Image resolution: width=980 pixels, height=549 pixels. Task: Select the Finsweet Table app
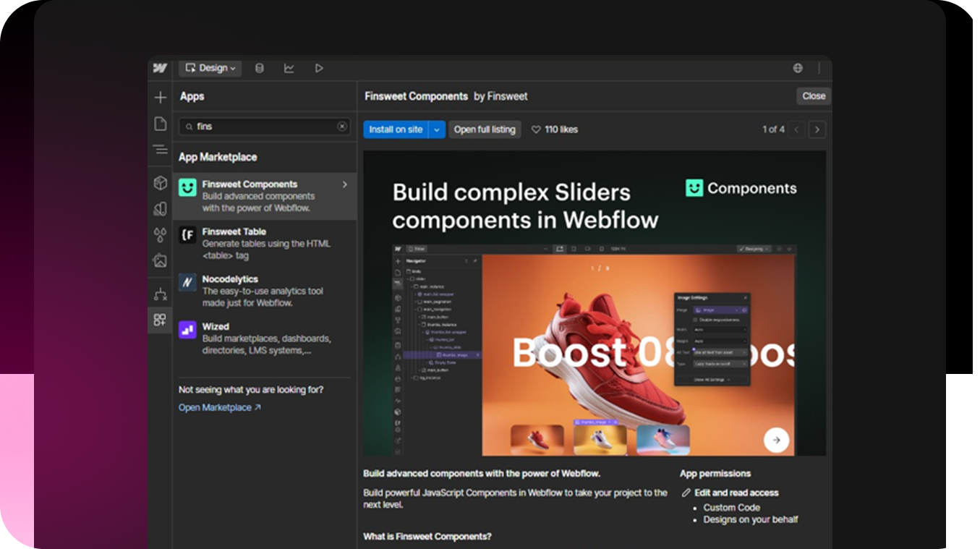[x=265, y=243]
